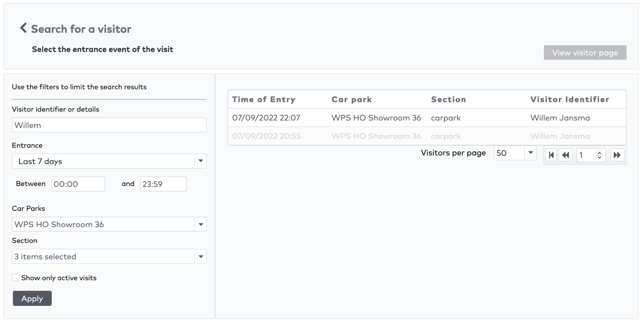Go to first page of results

coord(551,155)
